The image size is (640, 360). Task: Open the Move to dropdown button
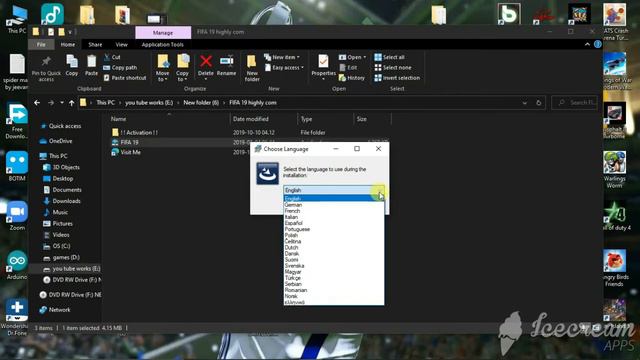coord(162,68)
